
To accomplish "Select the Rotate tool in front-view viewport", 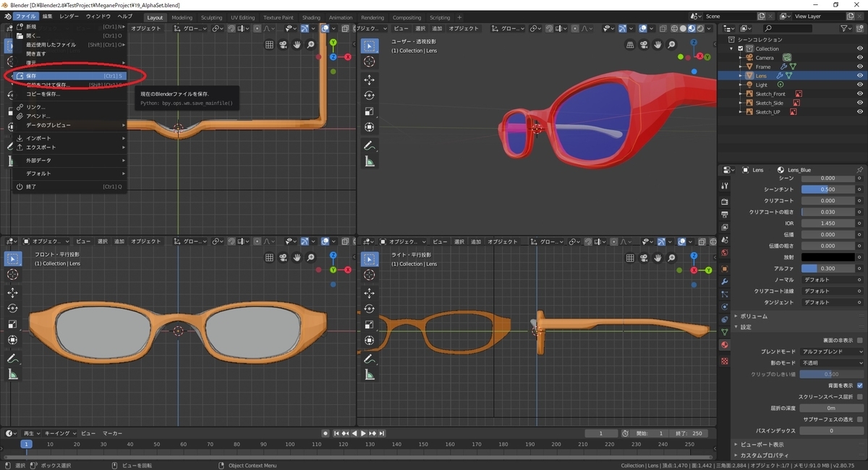I will click(x=12, y=309).
